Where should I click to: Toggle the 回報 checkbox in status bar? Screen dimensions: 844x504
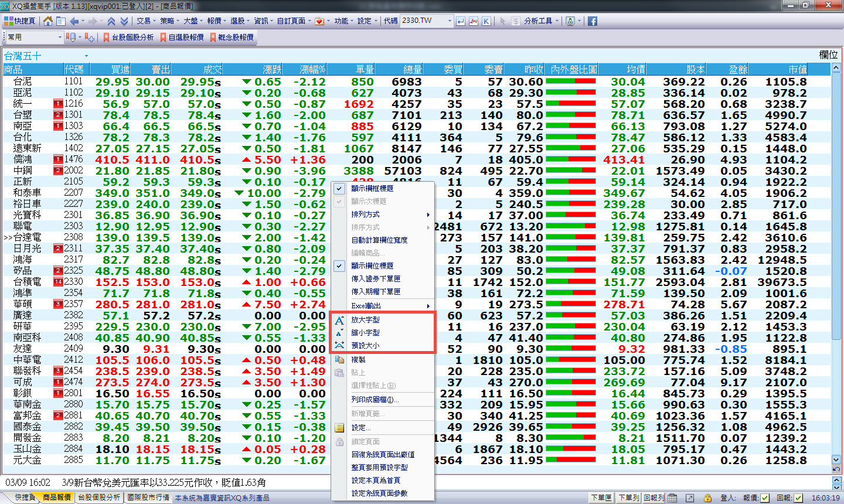(798, 498)
